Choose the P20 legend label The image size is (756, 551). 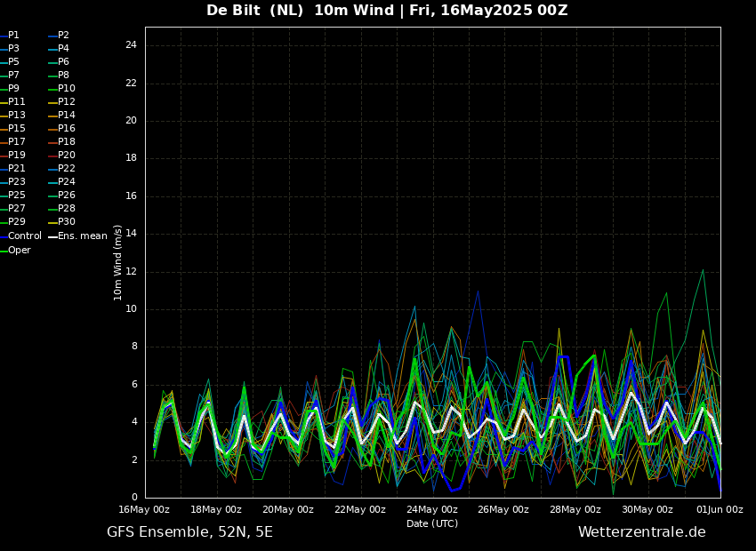pos(66,156)
